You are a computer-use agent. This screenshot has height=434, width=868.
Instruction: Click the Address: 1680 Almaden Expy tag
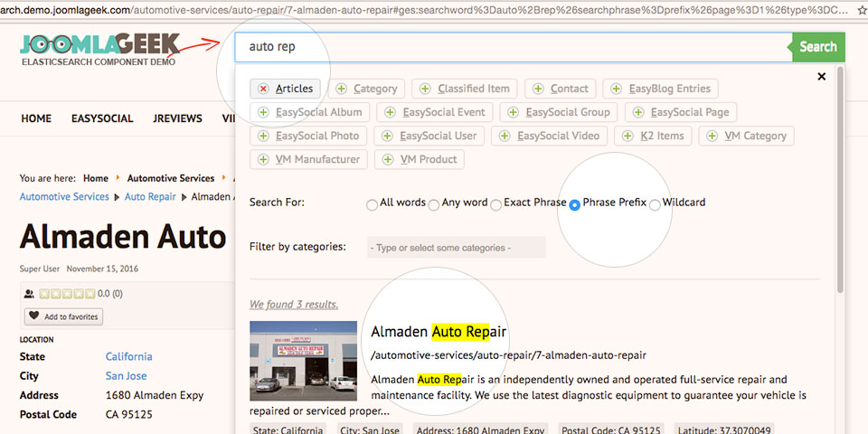(480, 429)
